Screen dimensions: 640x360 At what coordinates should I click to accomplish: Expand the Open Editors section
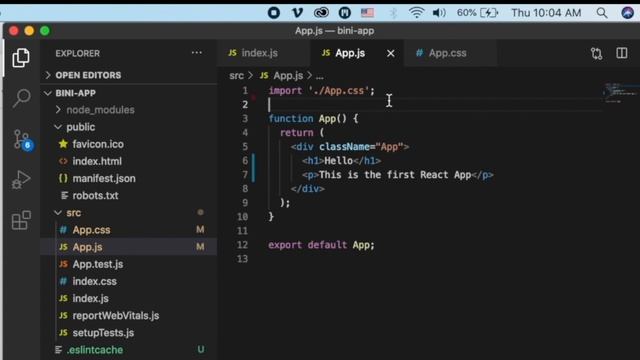pyautogui.click(x=88, y=75)
